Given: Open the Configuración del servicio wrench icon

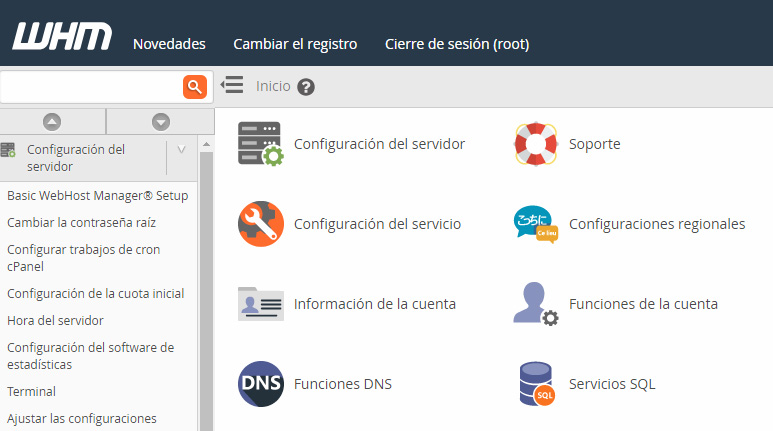Looking at the screenshot, I should point(260,224).
